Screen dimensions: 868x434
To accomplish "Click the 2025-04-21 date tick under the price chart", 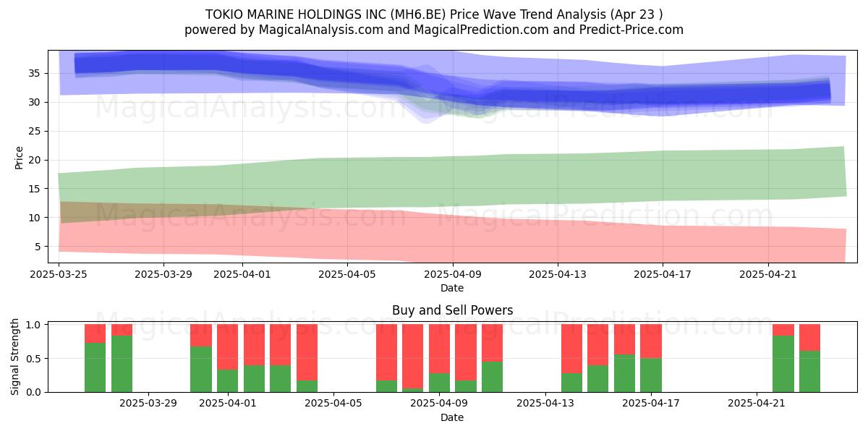I will [x=768, y=274].
